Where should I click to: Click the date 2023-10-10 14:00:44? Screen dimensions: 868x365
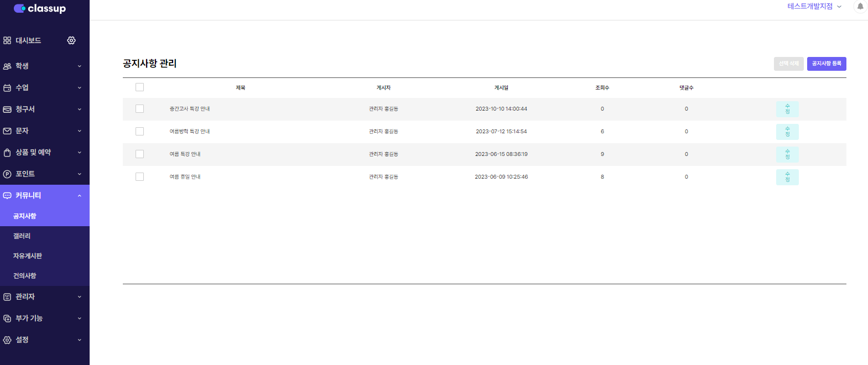[501, 109]
